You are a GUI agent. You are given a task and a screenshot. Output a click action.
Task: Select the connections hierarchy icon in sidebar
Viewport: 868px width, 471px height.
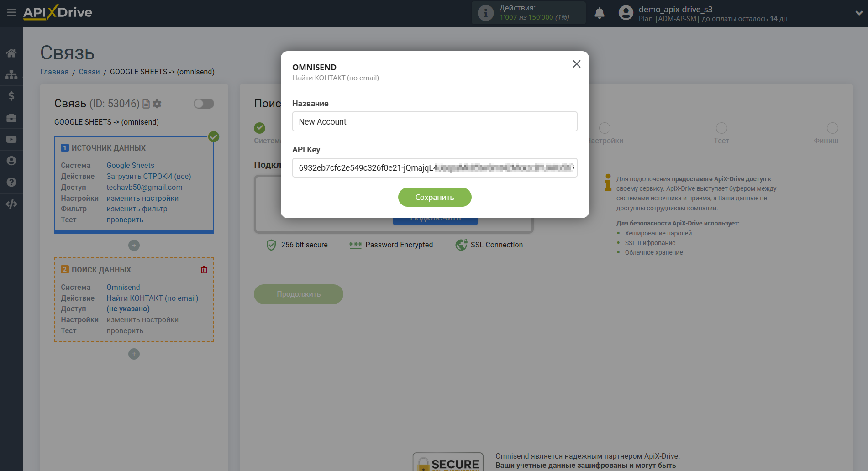[11, 74]
